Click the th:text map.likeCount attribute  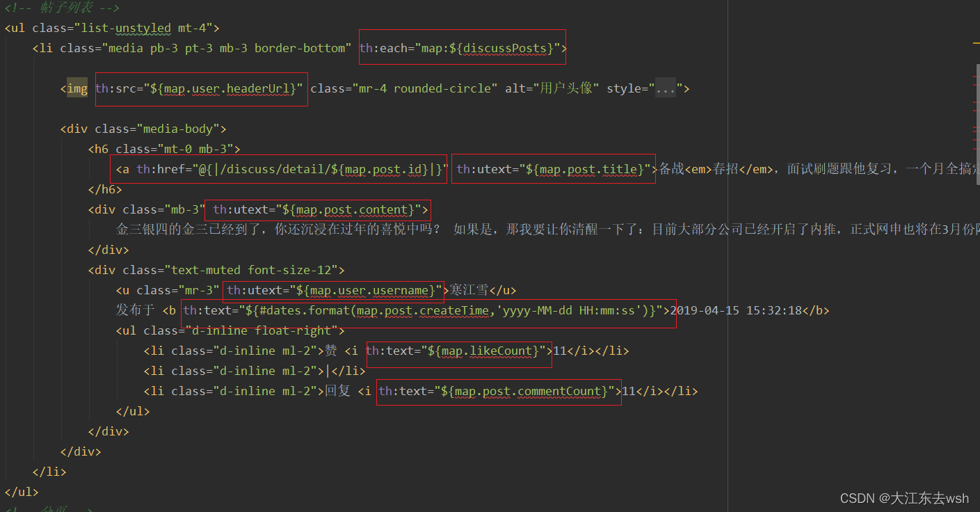(x=456, y=351)
